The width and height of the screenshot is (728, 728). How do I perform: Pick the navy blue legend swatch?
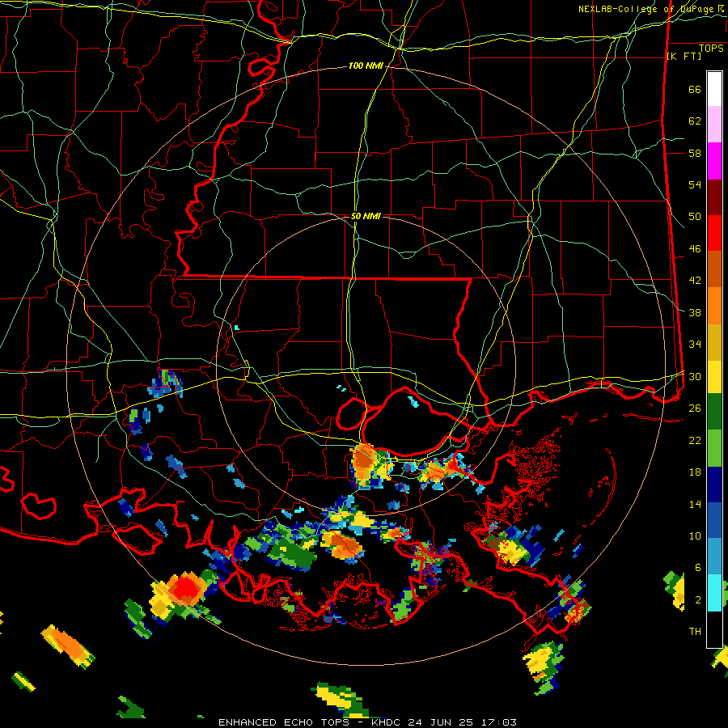(x=714, y=485)
